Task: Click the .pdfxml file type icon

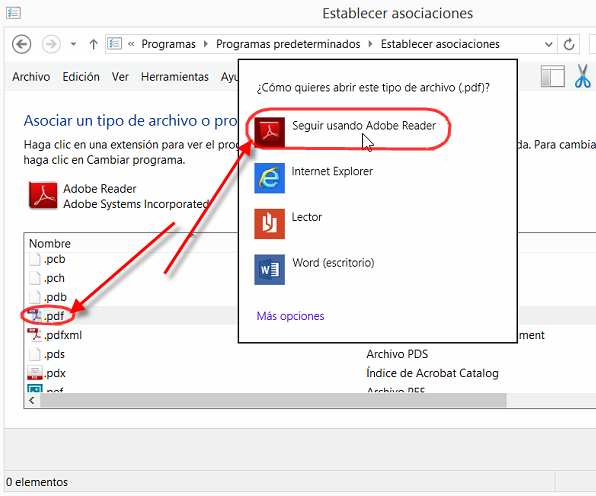Action: click(34, 335)
